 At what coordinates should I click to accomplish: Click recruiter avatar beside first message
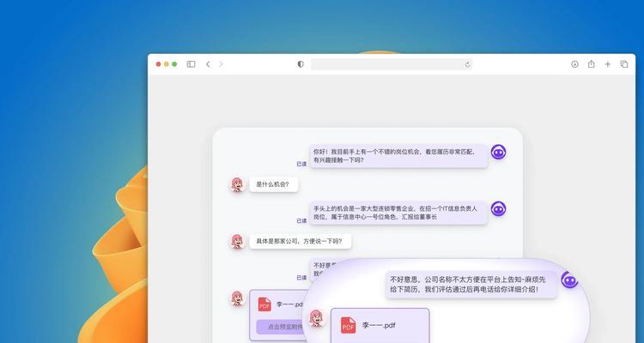[498, 153]
